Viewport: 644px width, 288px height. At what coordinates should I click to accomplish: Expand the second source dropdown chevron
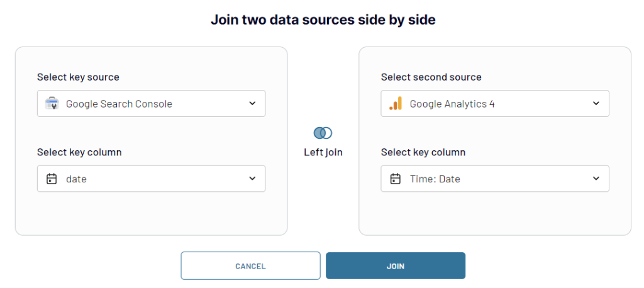(596, 103)
